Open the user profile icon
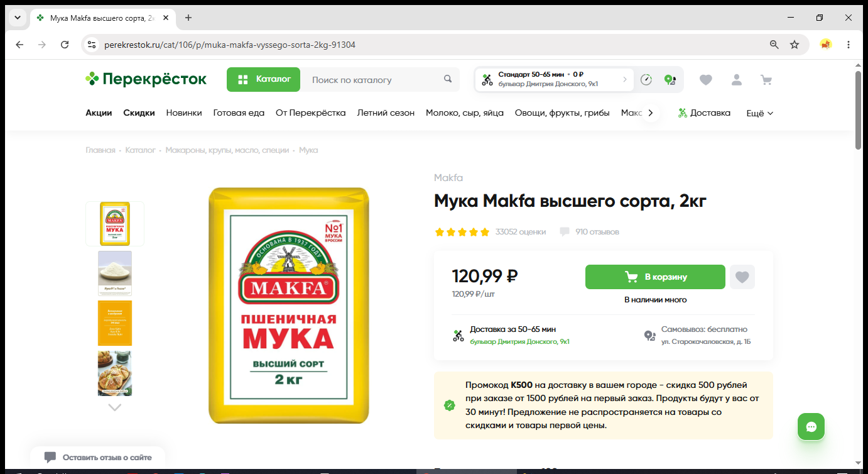The height and width of the screenshot is (474, 868). pyautogui.click(x=736, y=80)
